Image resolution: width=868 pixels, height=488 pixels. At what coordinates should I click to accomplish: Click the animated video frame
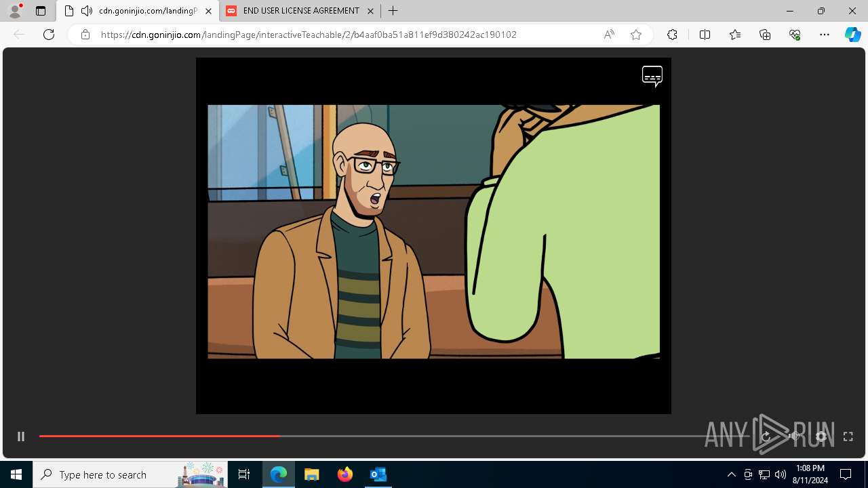coord(433,232)
